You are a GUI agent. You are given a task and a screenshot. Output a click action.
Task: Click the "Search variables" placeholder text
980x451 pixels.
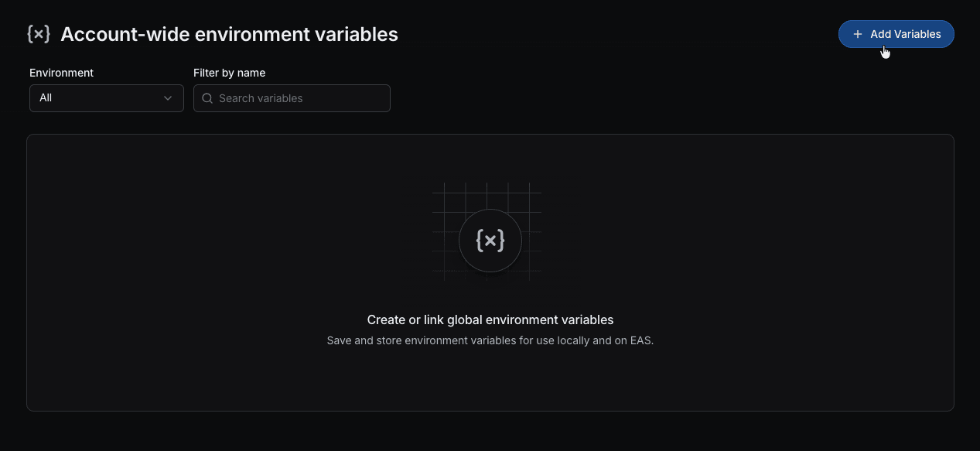(261, 98)
